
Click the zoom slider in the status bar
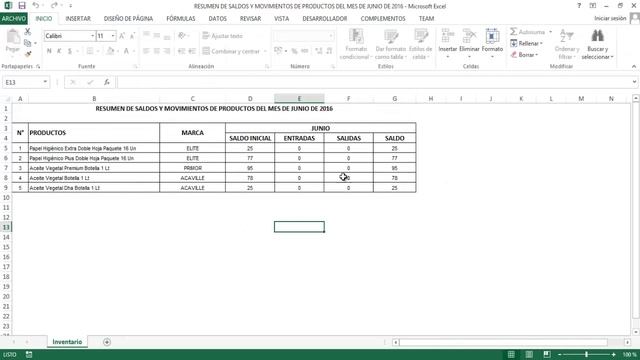coord(587,354)
